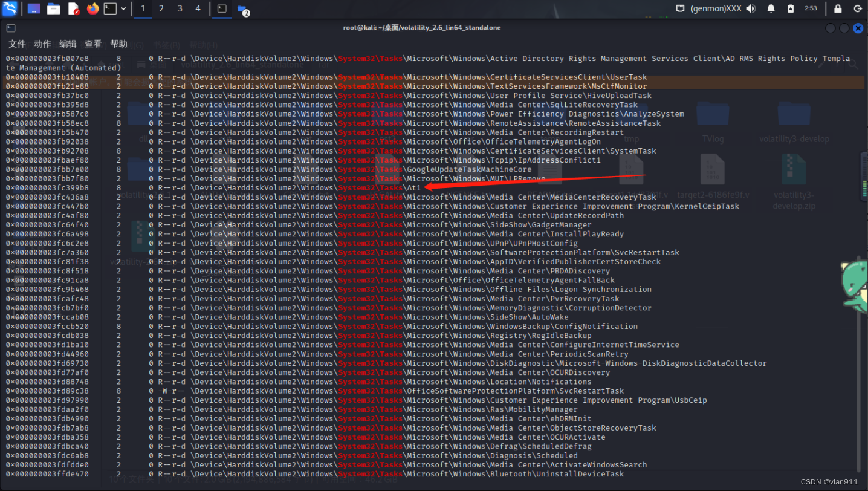This screenshot has width=868, height=491.
Task: Click the RemoteAssistanceTask line
Action: click(x=334, y=123)
